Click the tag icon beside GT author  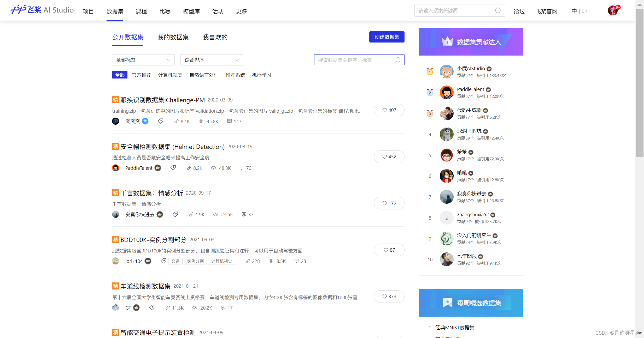(152, 307)
